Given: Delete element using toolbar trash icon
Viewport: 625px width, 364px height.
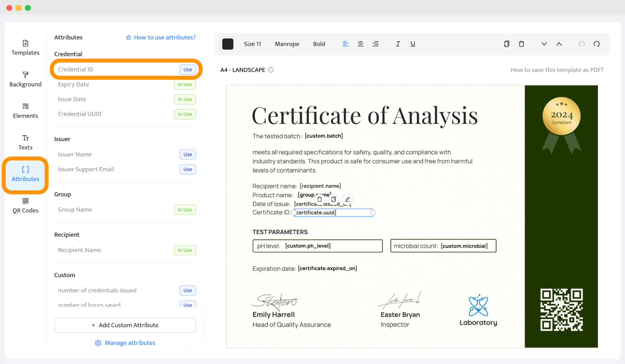Looking at the screenshot, I should [522, 44].
